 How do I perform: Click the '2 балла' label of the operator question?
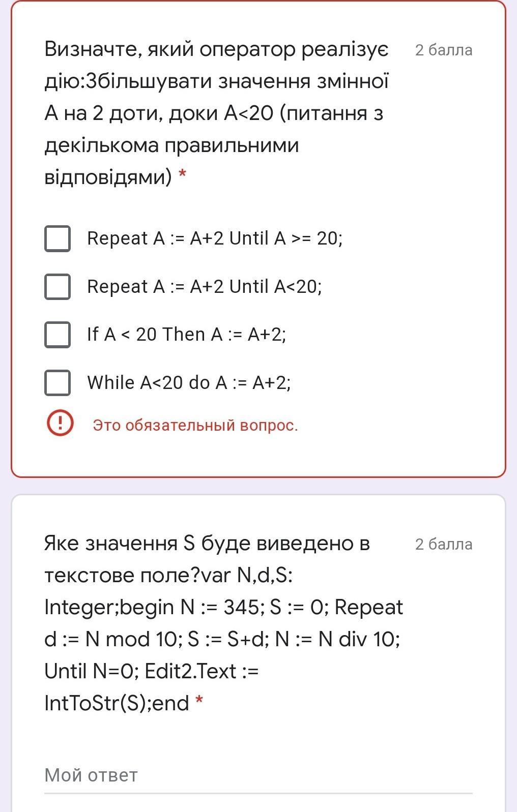(x=444, y=50)
